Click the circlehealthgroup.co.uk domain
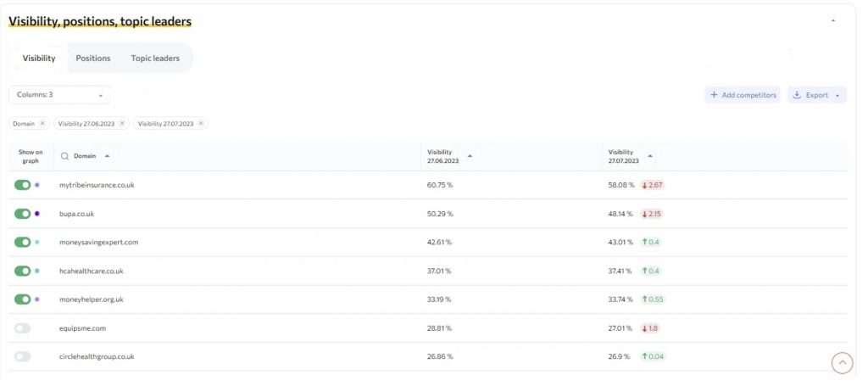The height and width of the screenshot is (386, 868). pyautogui.click(x=97, y=356)
